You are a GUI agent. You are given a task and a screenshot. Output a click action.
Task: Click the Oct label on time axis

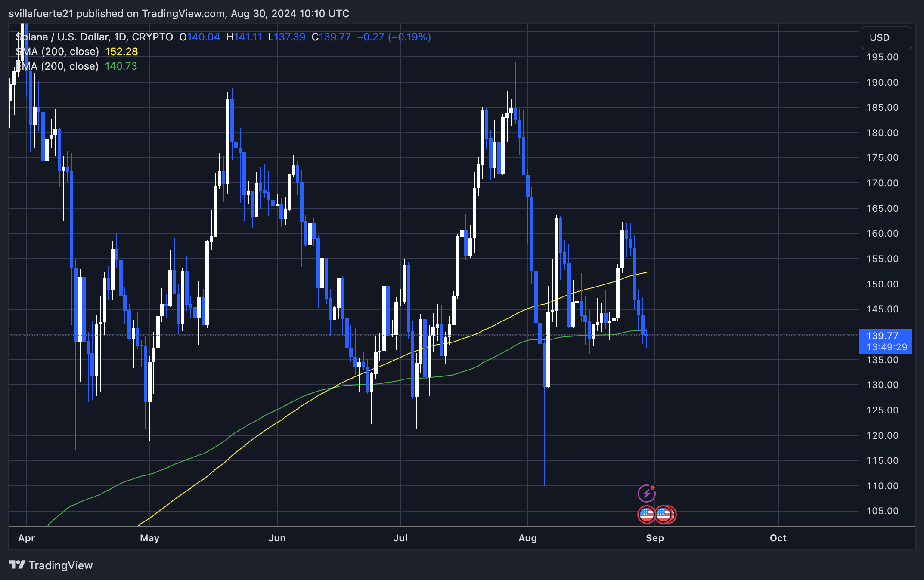[778, 538]
